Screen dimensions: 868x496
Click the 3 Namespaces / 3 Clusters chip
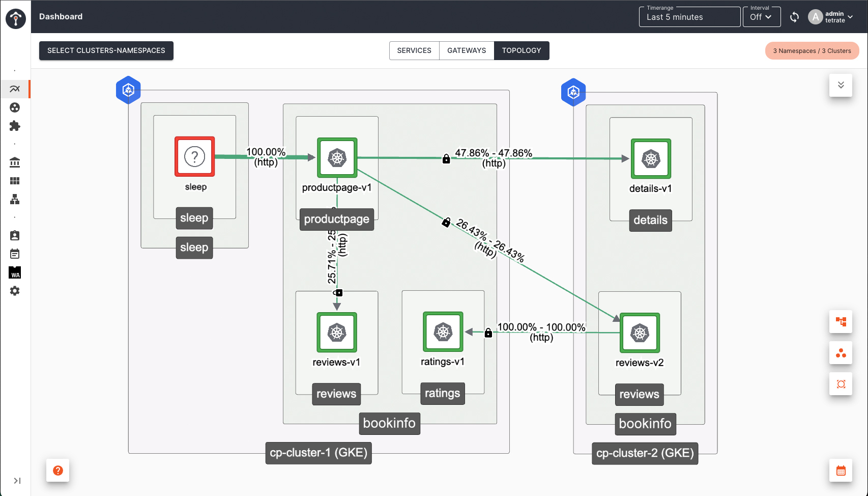click(x=812, y=51)
